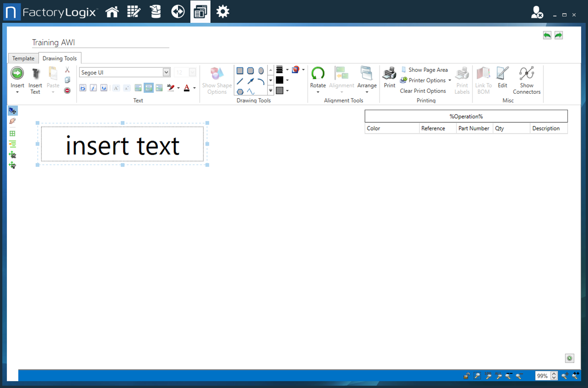Toggle underline text formatting

pyautogui.click(x=104, y=88)
